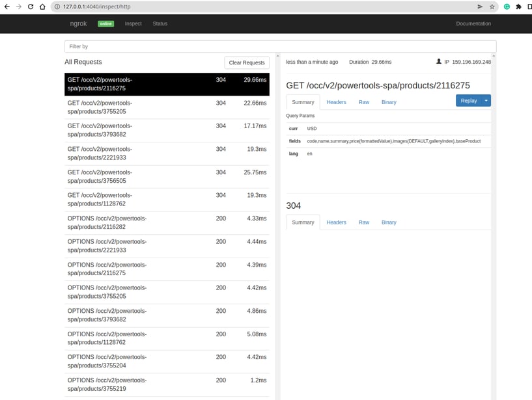
Task: Click the browser back arrow
Action: point(7,6)
